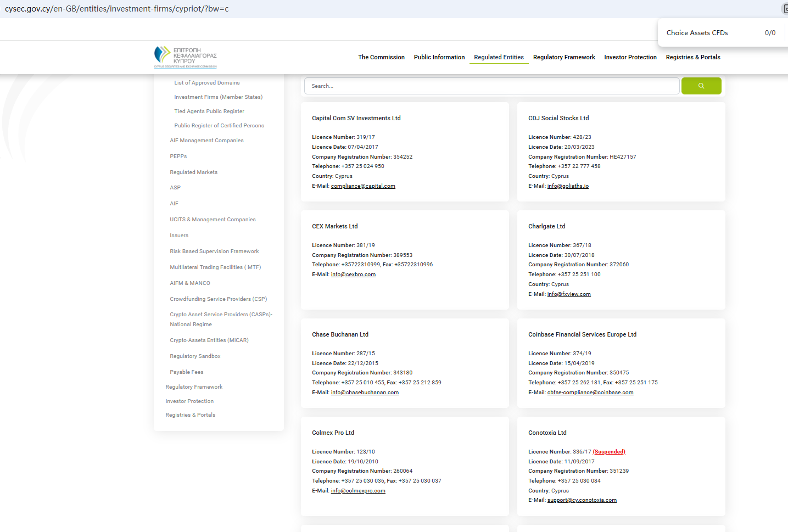
Task: Open the Public Information menu
Action: coord(439,57)
